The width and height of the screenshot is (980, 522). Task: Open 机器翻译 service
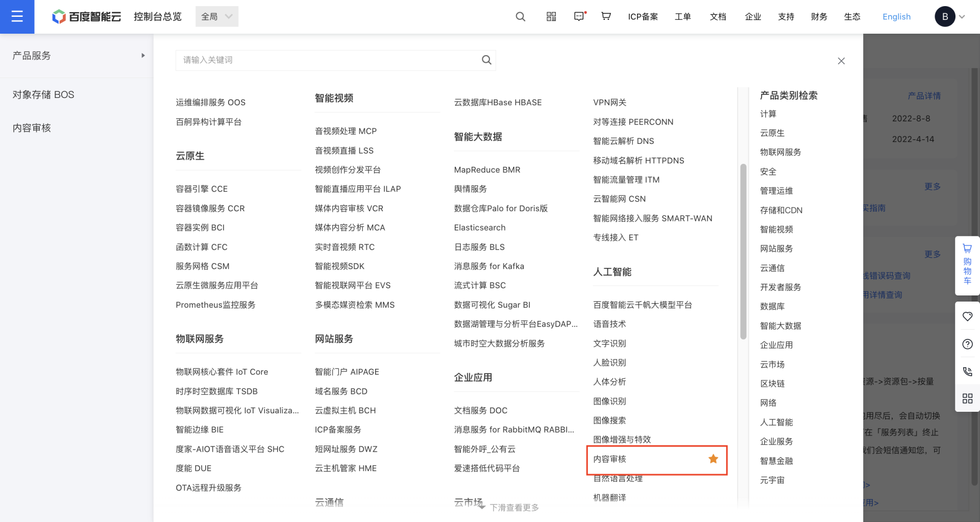(x=609, y=498)
